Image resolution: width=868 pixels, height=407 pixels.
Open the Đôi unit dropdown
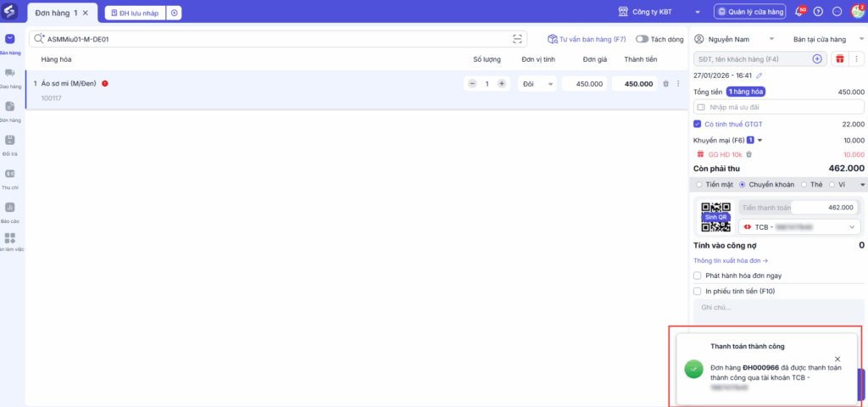pos(537,84)
